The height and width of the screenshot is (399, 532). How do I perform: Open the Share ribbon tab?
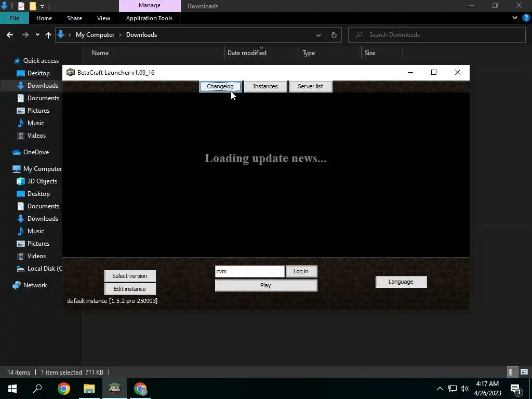74,18
